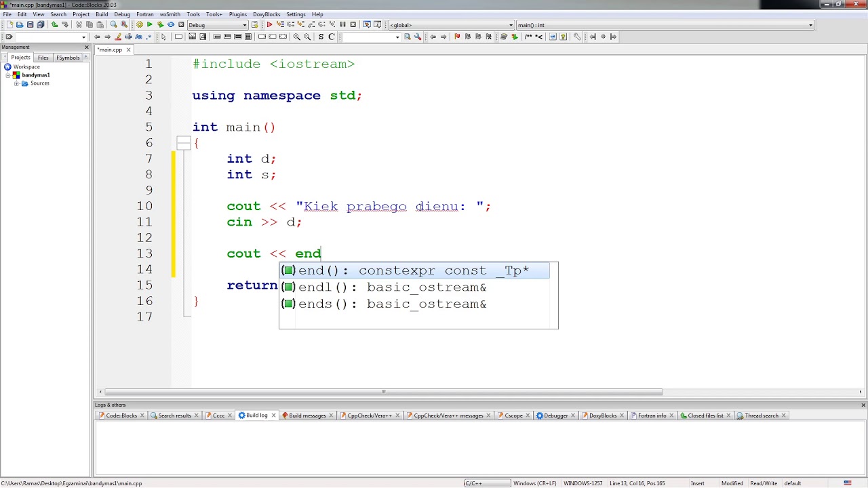Open the Build menu

point(102,14)
